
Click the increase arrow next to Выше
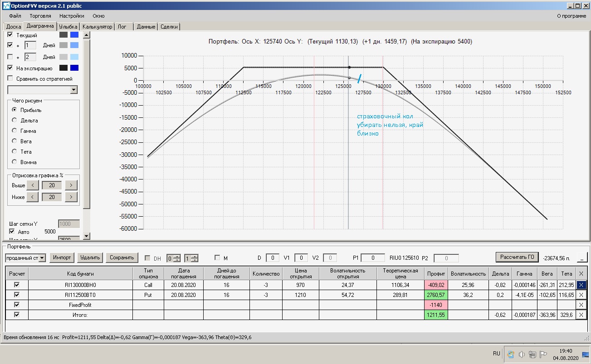[71, 185]
